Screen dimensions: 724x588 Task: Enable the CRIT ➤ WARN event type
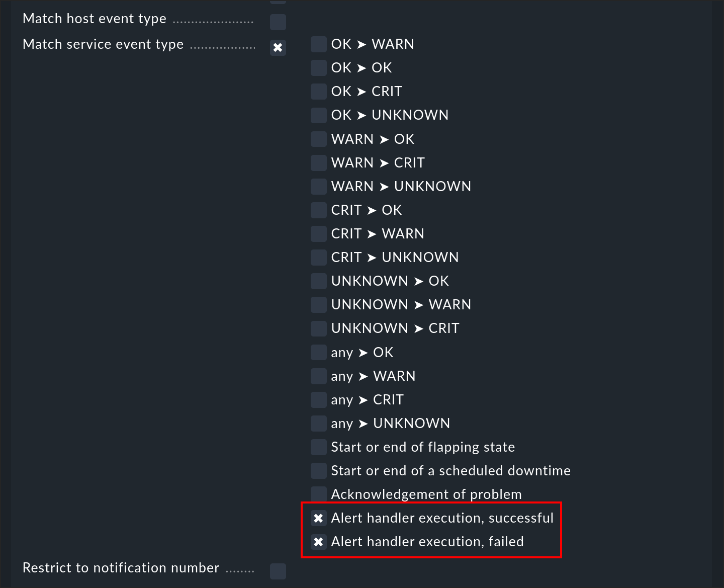318,233
